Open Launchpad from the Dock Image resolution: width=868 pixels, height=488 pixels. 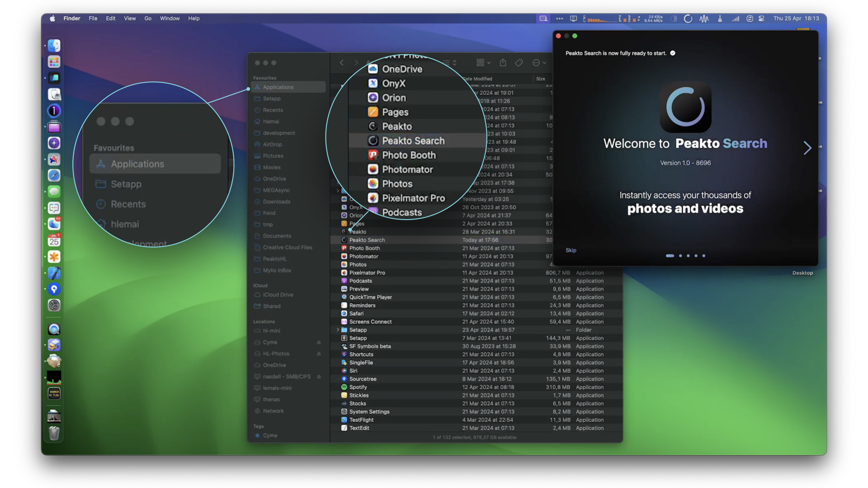point(54,61)
